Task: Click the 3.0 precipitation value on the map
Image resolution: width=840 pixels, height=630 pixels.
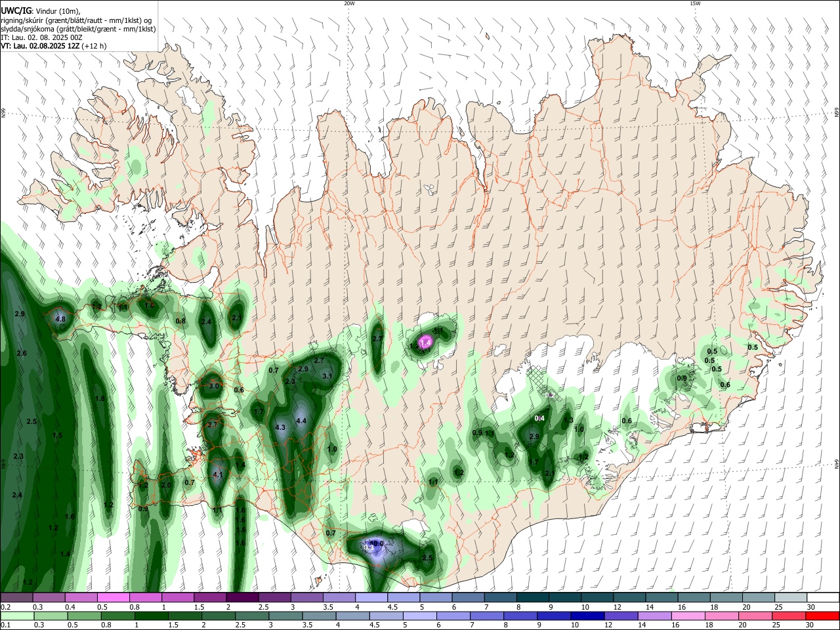Action: click(214, 386)
